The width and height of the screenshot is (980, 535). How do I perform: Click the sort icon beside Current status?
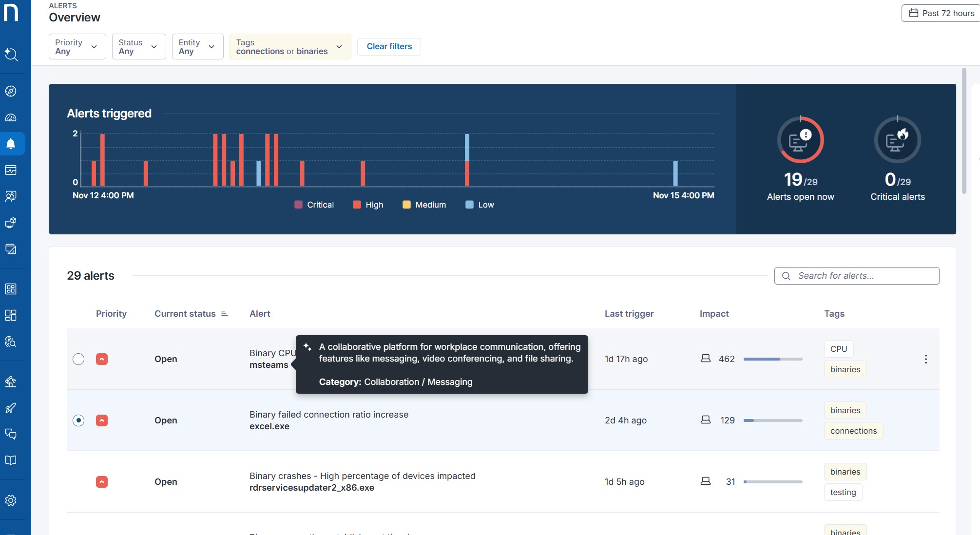(224, 314)
